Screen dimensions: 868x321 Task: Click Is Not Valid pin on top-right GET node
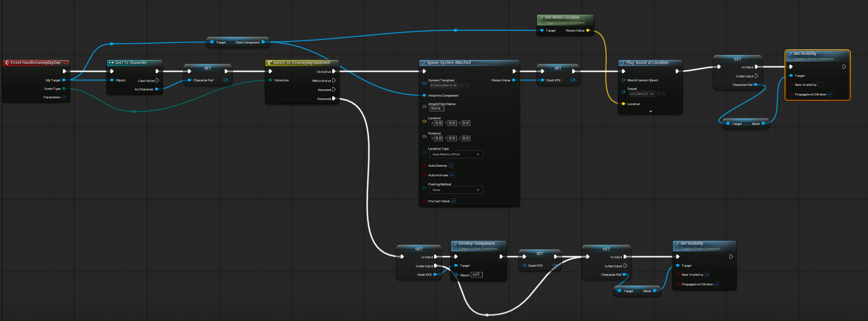(757, 76)
